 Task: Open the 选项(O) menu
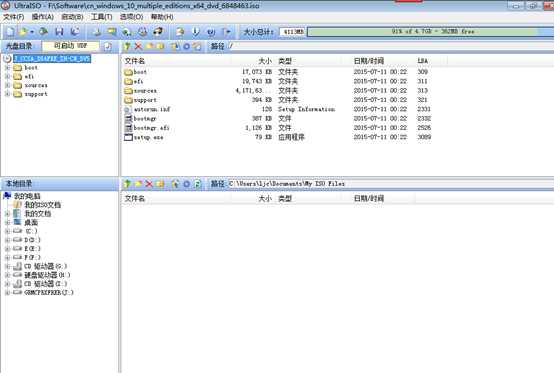click(x=131, y=17)
